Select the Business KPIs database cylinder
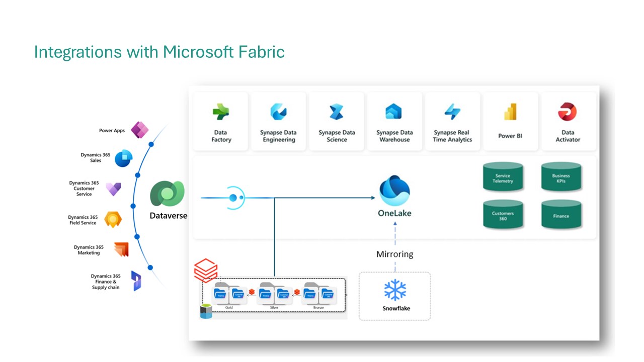 (x=561, y=177)
